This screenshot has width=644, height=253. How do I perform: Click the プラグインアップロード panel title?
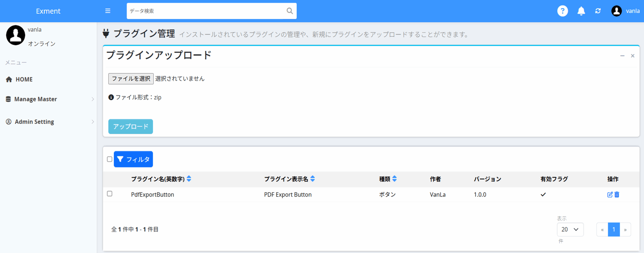[x=159, y=55]
